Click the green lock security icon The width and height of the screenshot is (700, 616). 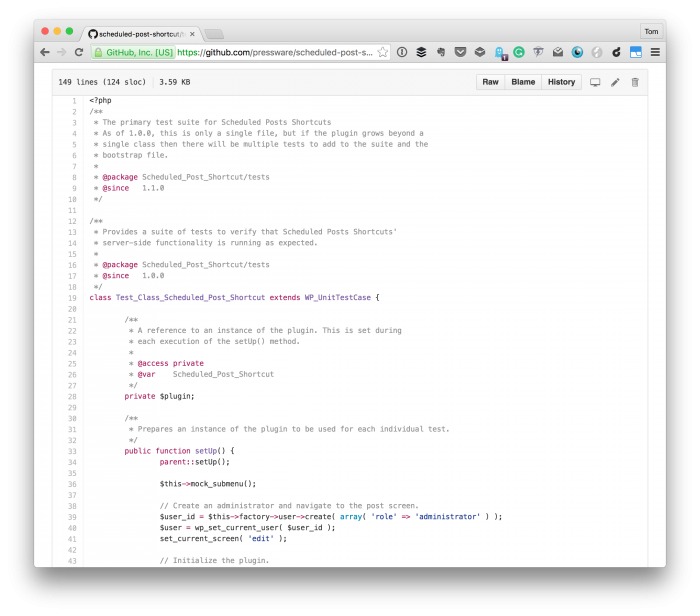[x=98, y=52]
